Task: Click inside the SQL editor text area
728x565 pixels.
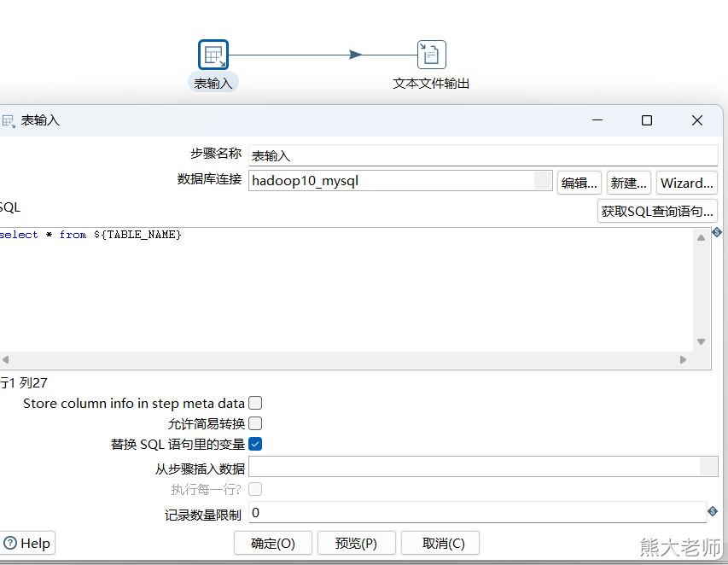Action: (346, 289)
